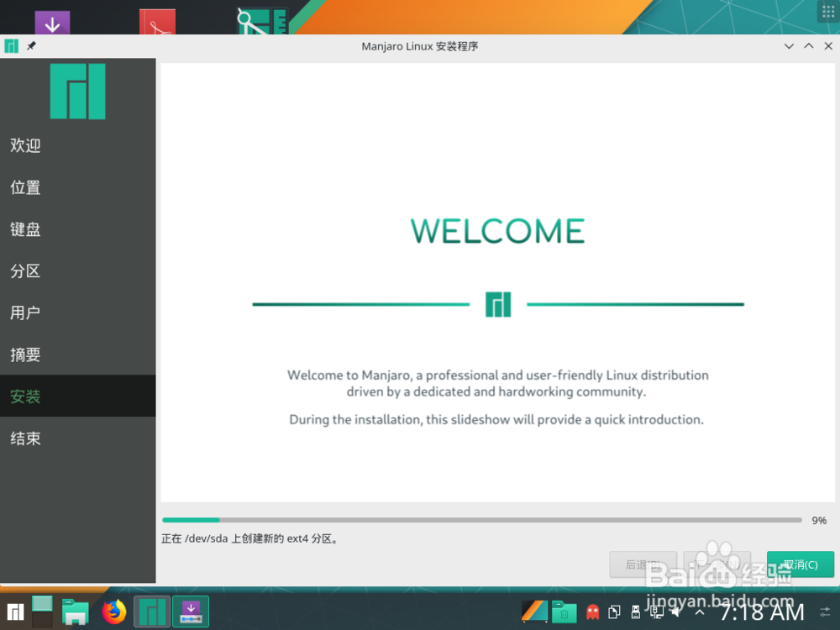This screenshot has height=630, width=840.
Task: Toggle the pin icon in title bar
Action: pos(31,46)
